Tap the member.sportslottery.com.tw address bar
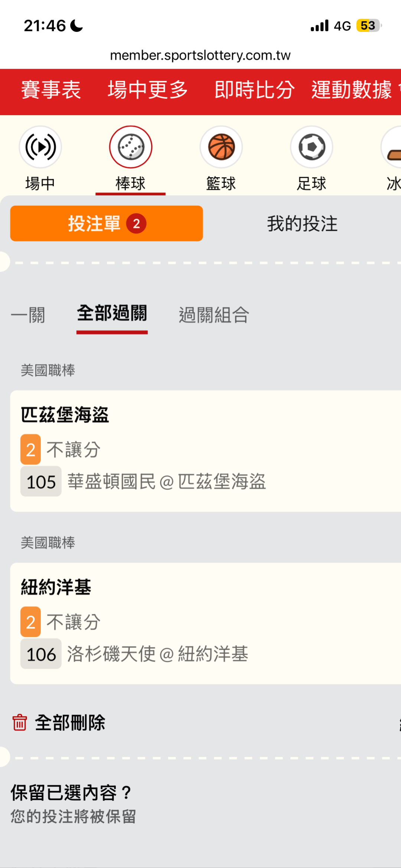Image resolution: width=401 pixels, height=868 pixels. (x=200, y=55)
